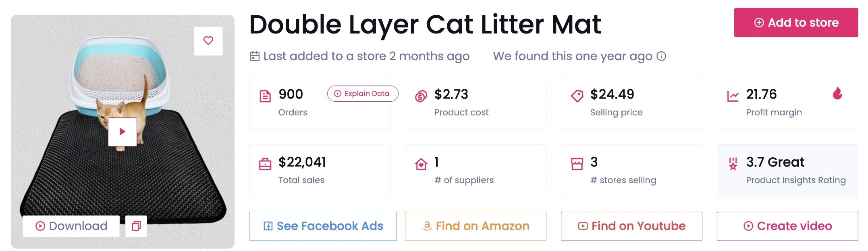Click the suppliers house icon
Screen dimensions: 868x251
click(421, 164)
